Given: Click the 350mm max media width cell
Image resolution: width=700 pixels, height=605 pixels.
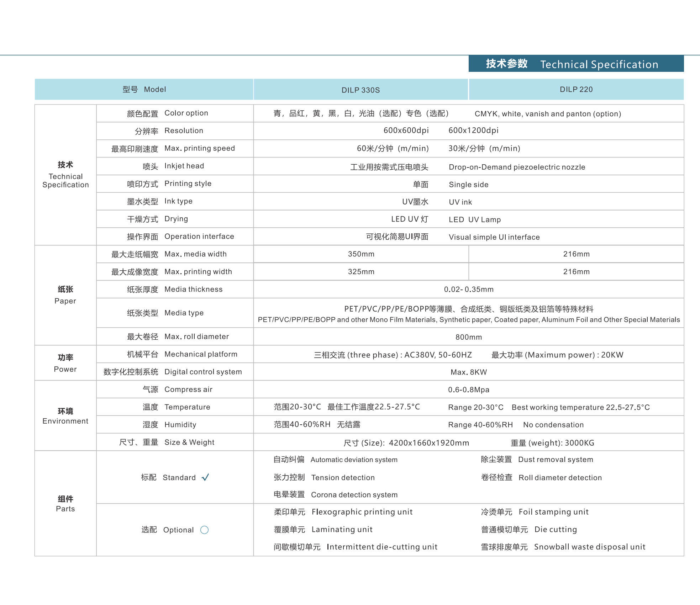Looking at the screenshot, I should click(361, 254).
